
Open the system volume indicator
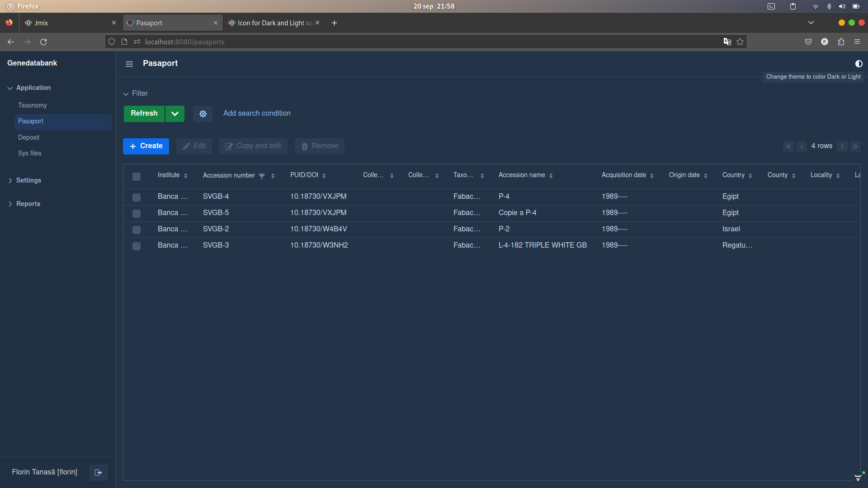point(842,6)
